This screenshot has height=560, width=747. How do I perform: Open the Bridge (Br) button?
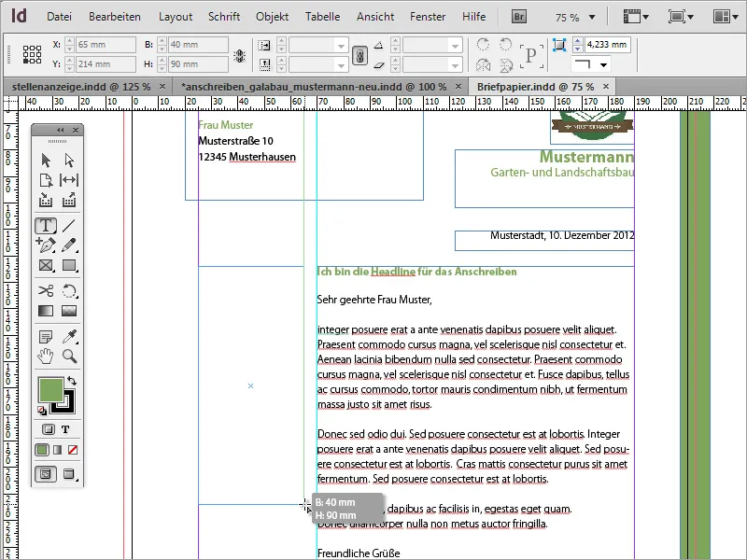[519, 17]
